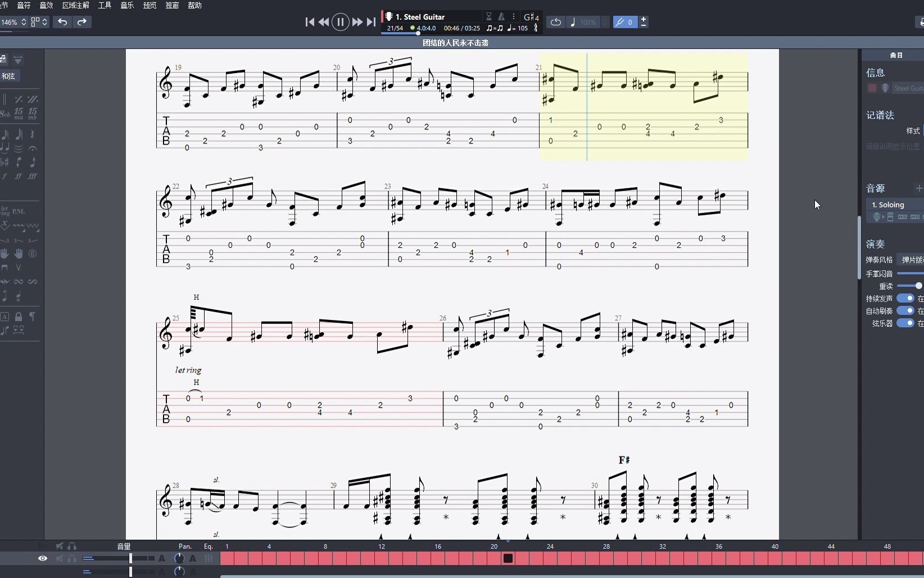Toggle 弦乐器 switch
The width and height of the screenshot is (924, 578).
pyautogui.click(x=905, y=323)
